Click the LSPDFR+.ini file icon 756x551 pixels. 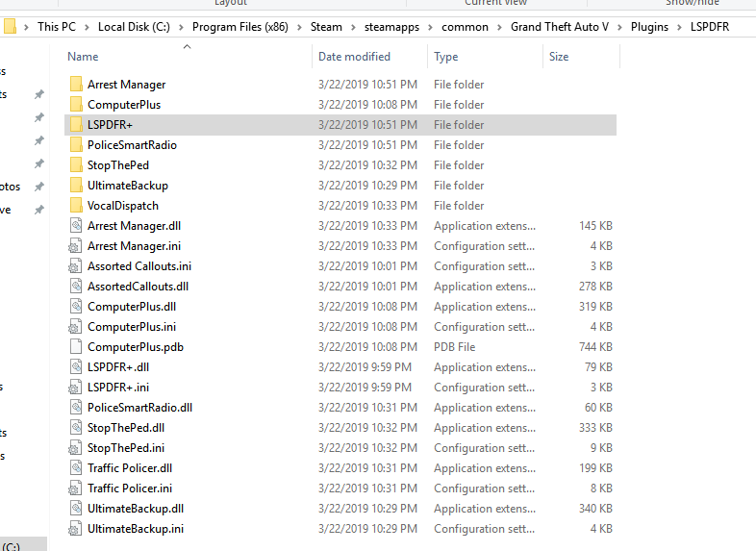75,388
